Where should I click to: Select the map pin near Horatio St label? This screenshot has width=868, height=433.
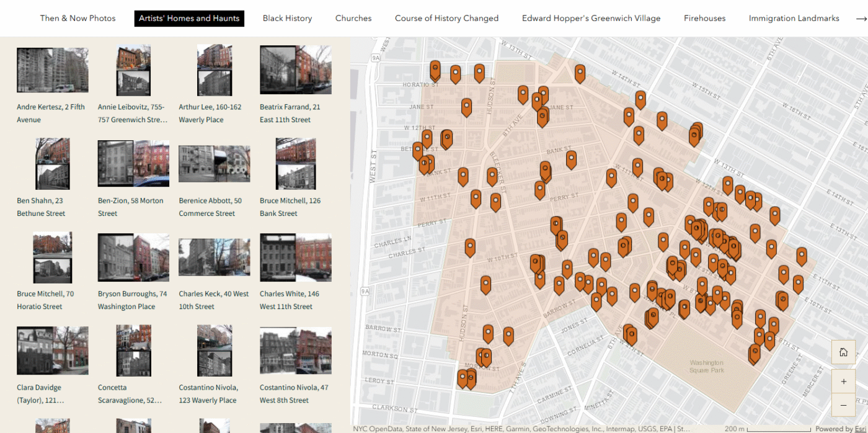tap(435, 69)
